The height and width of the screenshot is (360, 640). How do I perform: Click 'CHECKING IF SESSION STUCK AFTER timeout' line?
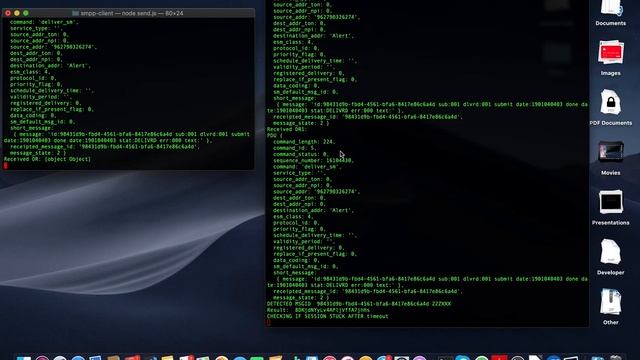(x=328, y=316)
